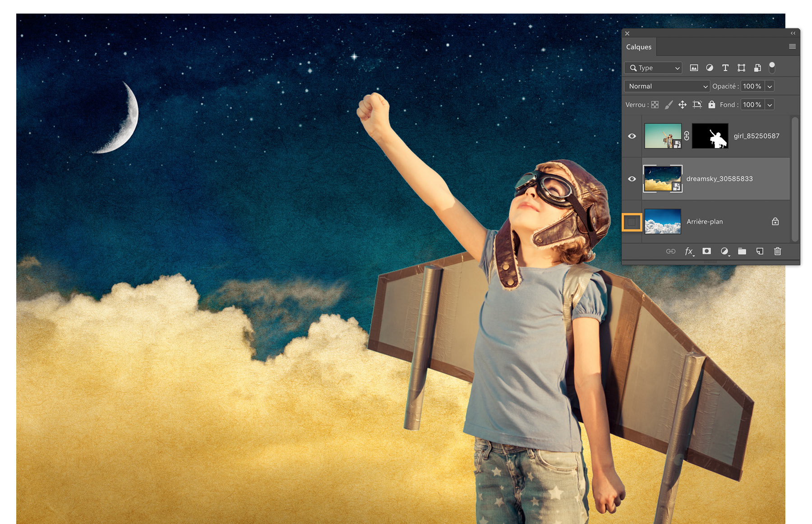Expand the Opacité slider dropdown arrow
The width and height of the screenshot is (812, 524).
click(x=770, y=86)
